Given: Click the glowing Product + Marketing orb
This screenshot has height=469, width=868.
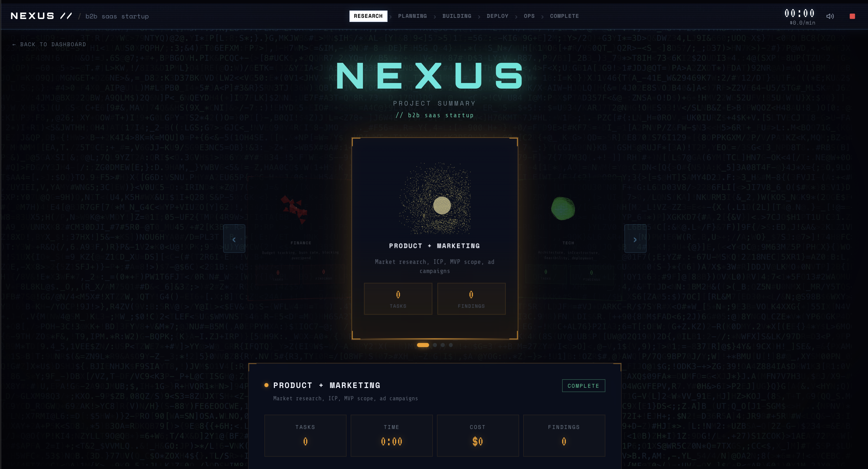Looking at the screenshot, I should [x=442, y=206].
